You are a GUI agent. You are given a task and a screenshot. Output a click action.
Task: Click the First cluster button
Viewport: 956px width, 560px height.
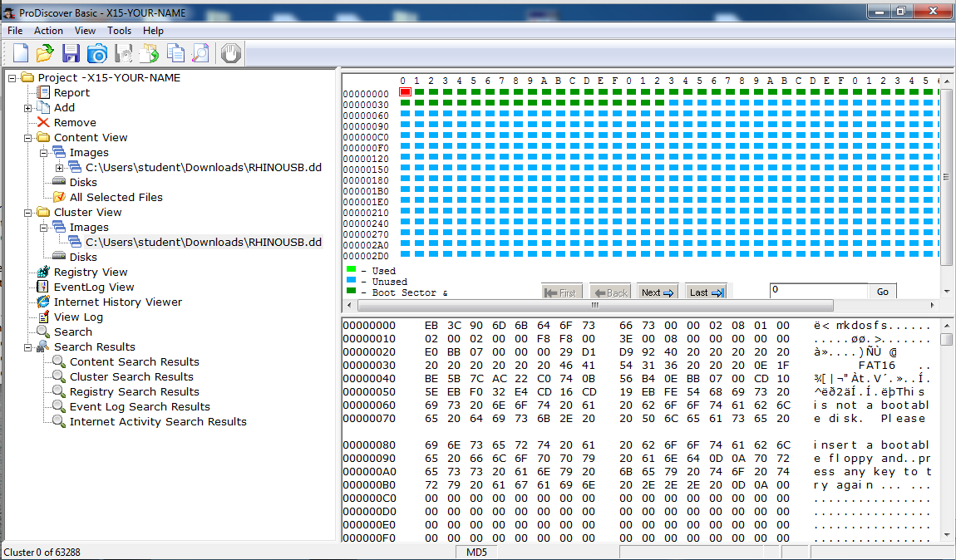pyautogui.click(x=561, y=292)
